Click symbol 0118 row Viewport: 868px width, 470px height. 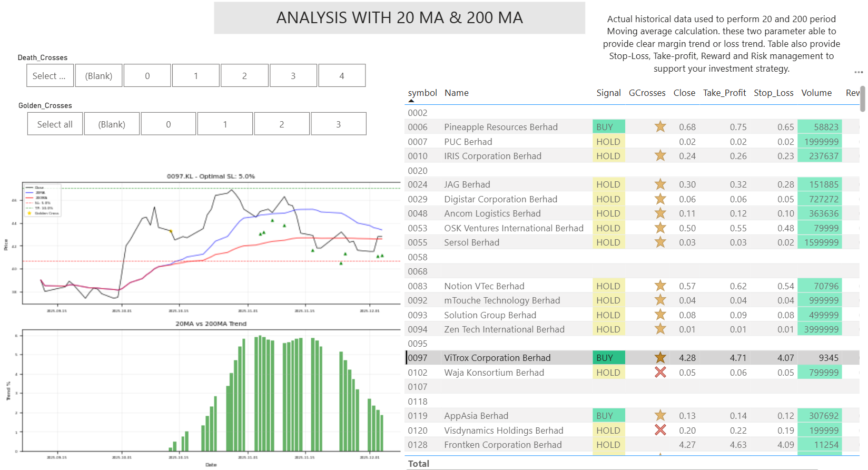[418, 402]
